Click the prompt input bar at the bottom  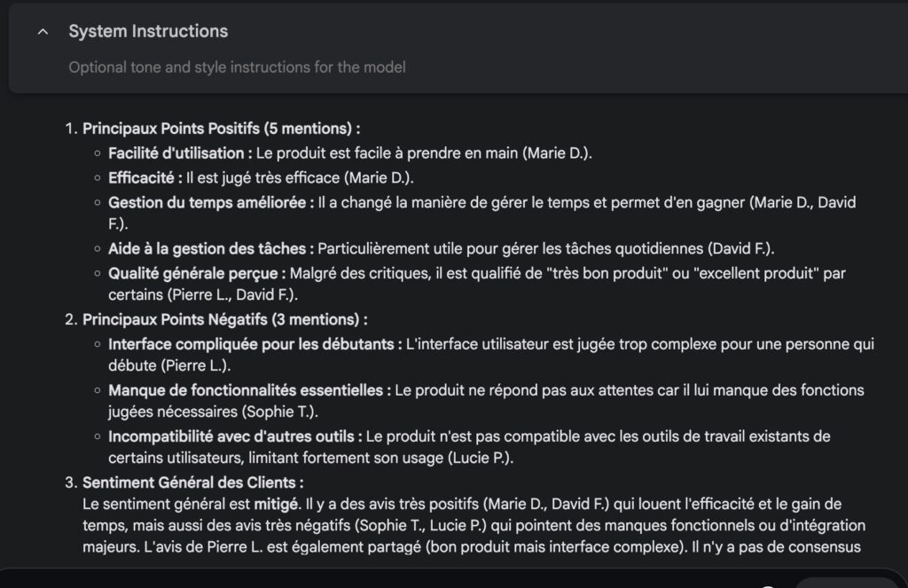(x=454, y=579)
